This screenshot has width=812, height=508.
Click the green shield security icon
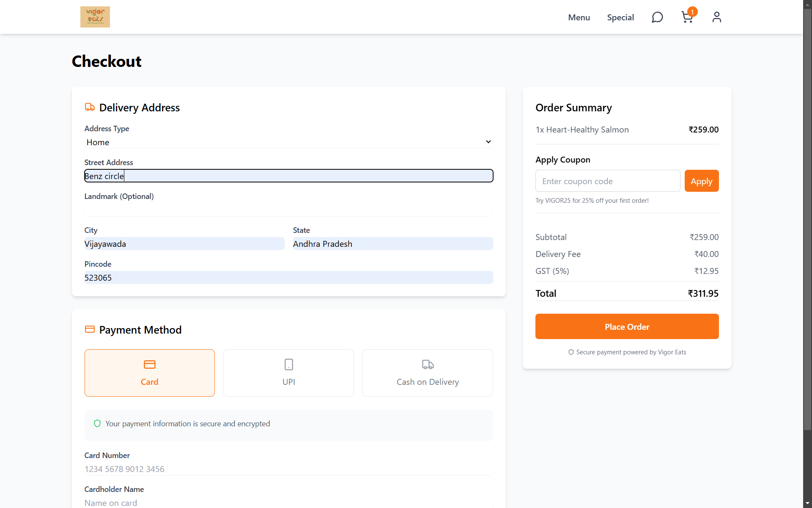[x=97, y=423]
